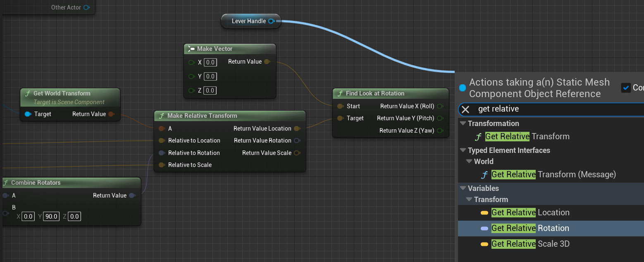Click Find Look at Rotation Start pin
Viewport: 644px width, 262px height.
coord(340,106)
